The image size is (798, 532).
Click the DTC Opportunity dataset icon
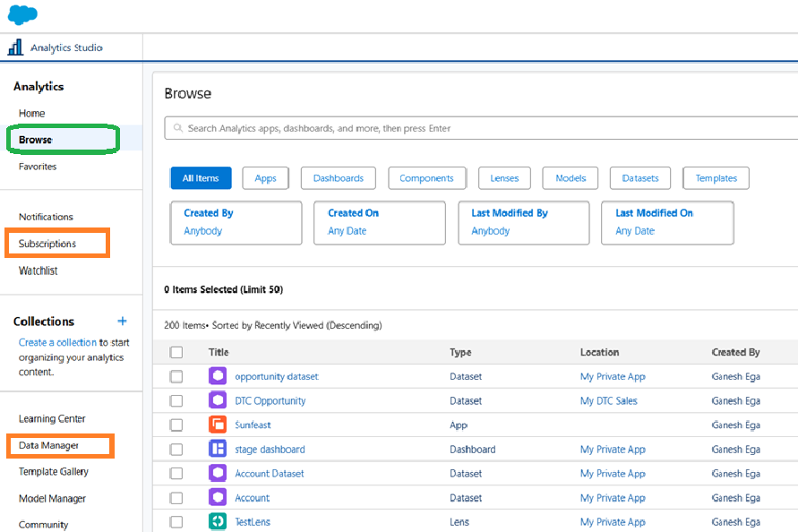pos(218,400)
